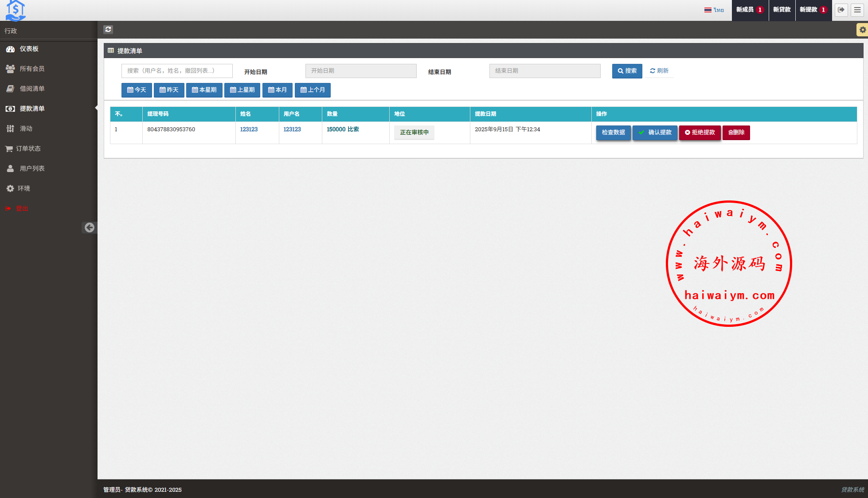Click the logout icon in header
The width and height of the screenshot is (868, 498).
click(841, 10)
